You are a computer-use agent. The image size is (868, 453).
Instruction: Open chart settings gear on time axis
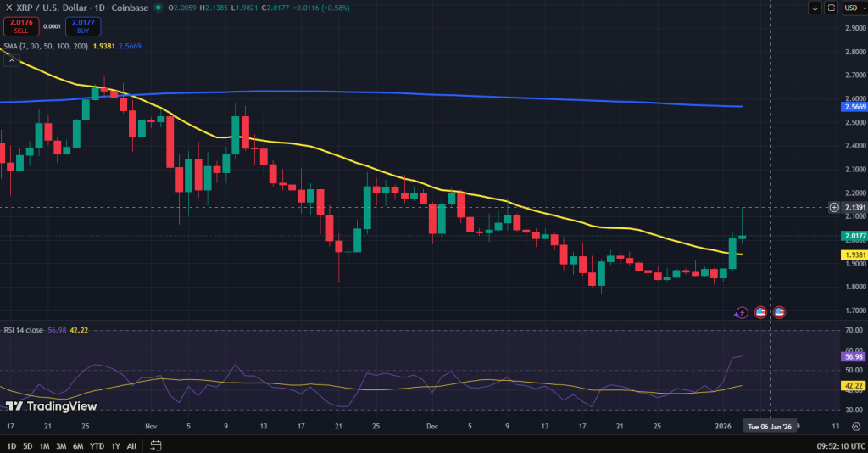click(856, 427)
